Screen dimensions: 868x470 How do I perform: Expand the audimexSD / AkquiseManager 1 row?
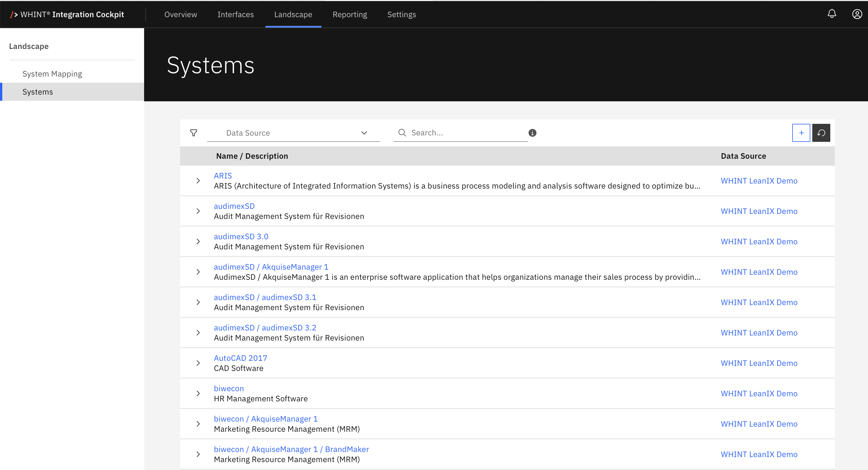pyautogui.click(x=198, y=272)
